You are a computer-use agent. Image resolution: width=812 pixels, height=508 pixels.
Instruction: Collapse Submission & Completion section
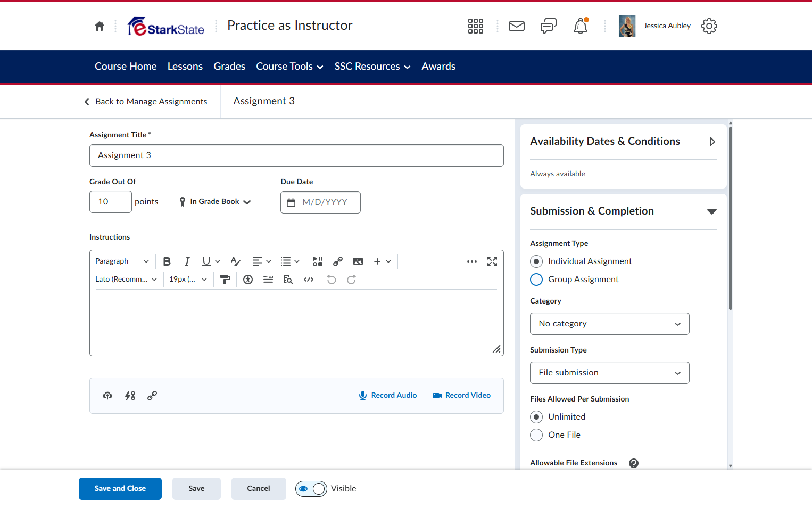click(712, 211)
